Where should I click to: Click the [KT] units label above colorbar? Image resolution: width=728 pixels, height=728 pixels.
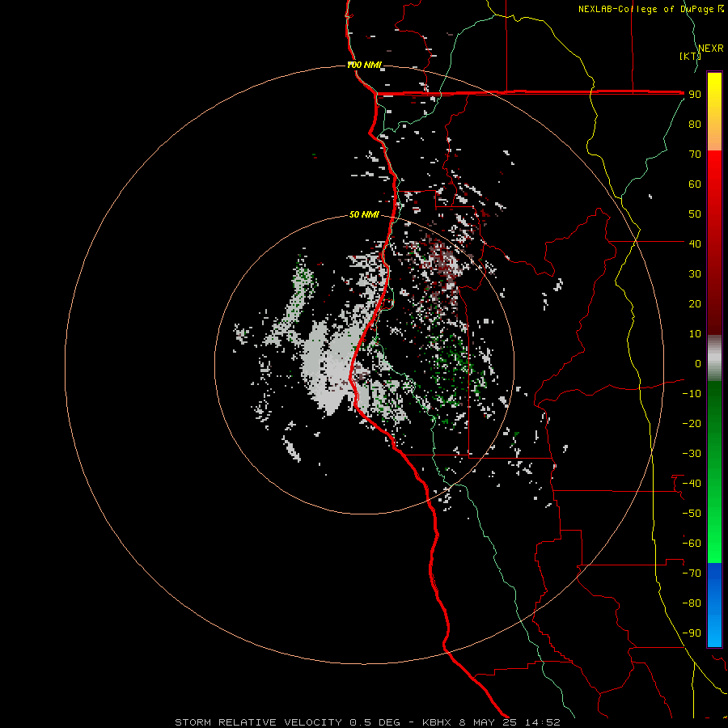691,56
